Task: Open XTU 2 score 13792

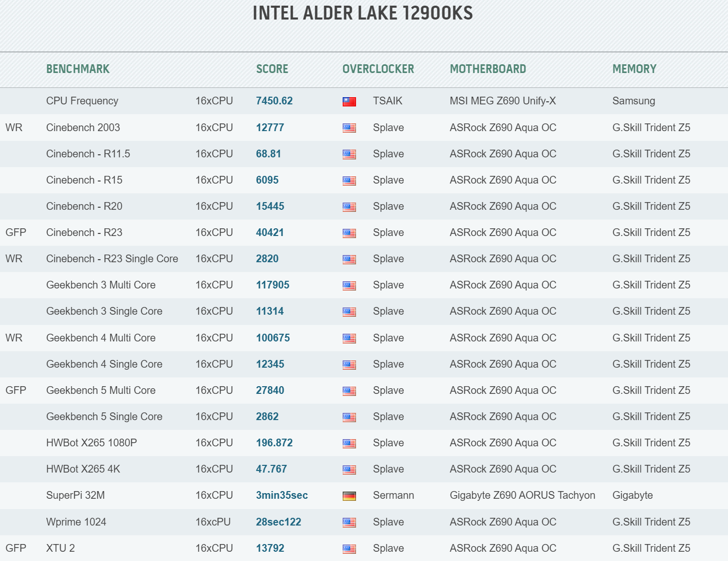Action: tap(270, 548)
